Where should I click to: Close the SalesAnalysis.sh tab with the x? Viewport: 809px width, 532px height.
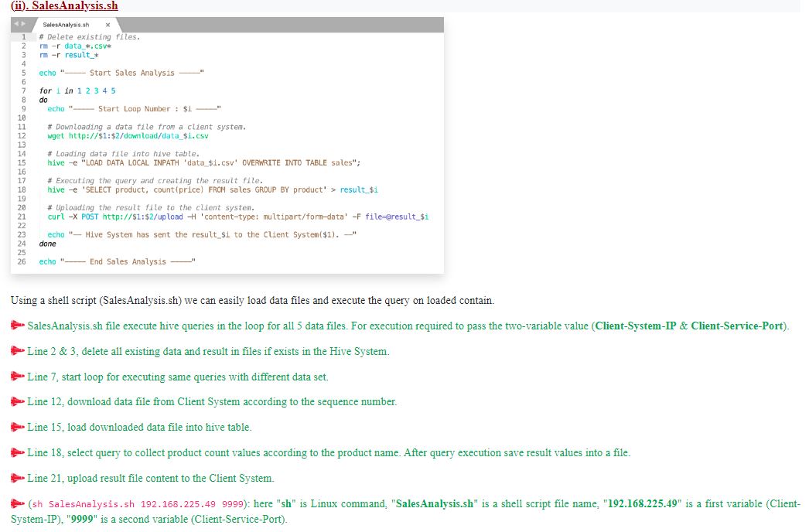[107, 24]
